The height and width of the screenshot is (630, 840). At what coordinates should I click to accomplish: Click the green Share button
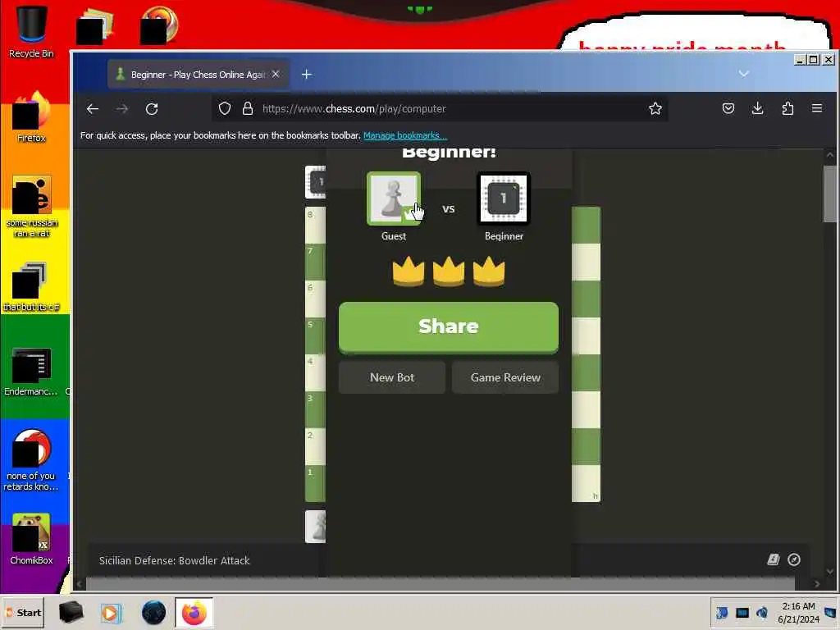[x=449, y=326]
